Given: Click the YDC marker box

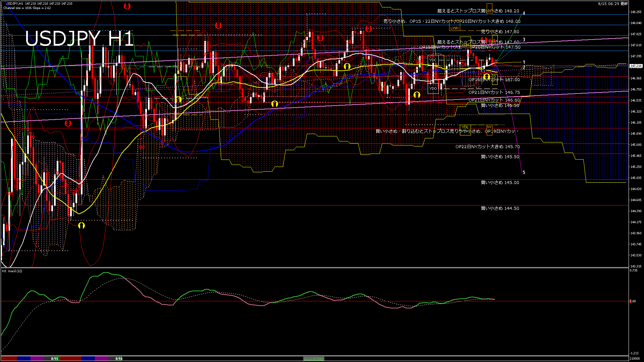Looking at the screenshot, I should (x=433, y=60).
